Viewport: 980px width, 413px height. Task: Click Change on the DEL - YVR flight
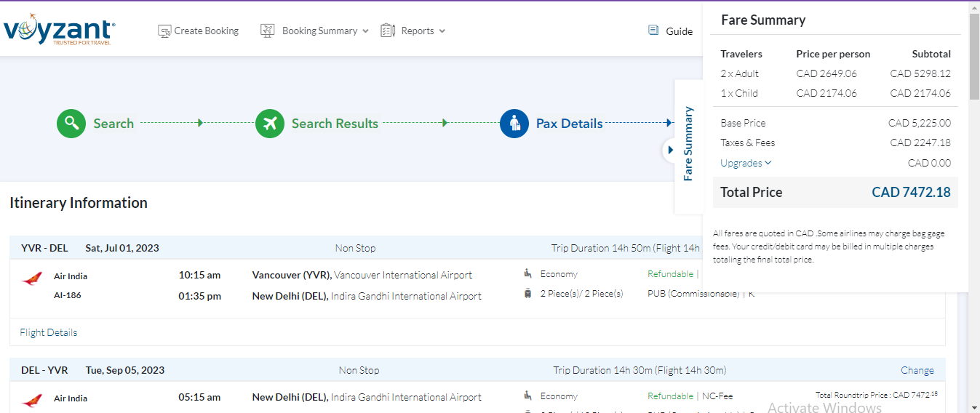pyautogui.click(x=917, y=370)
